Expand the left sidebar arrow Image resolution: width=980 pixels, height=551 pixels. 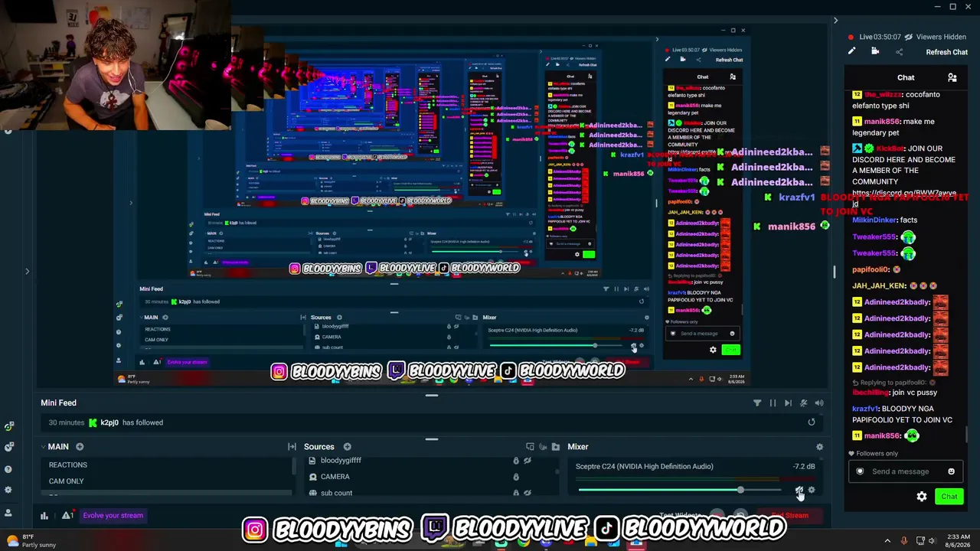coord(27,271)
